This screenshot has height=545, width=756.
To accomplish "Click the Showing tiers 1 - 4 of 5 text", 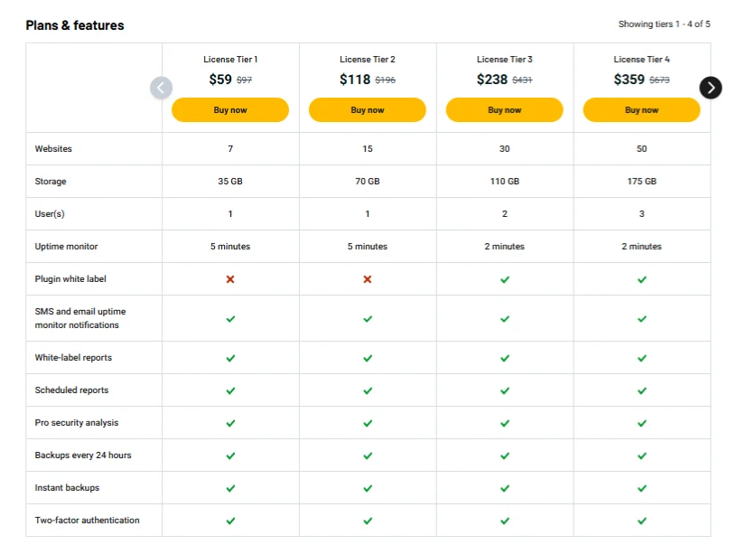I will coord(664,24).
